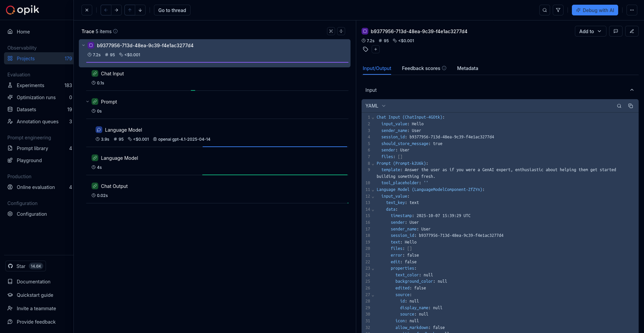Open the YAML format dropdown
The width and height of the screenshot is (644, 333).
coord(375,106)
